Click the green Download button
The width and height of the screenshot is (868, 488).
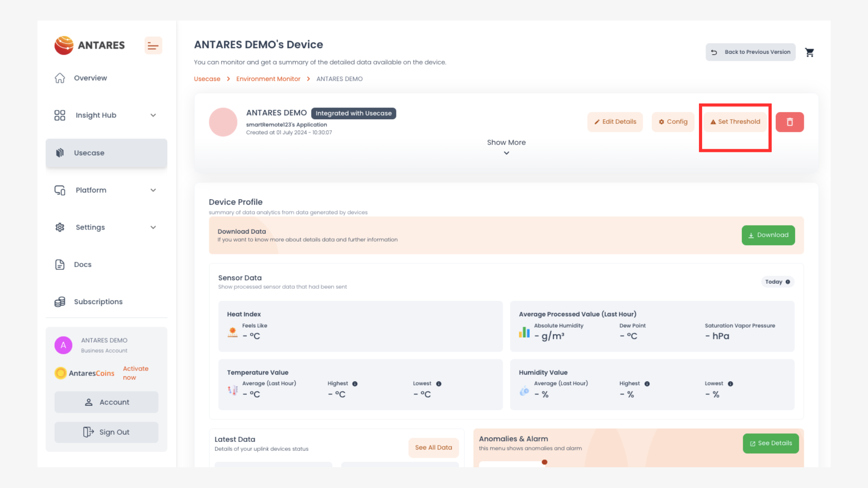click(768, 235)
